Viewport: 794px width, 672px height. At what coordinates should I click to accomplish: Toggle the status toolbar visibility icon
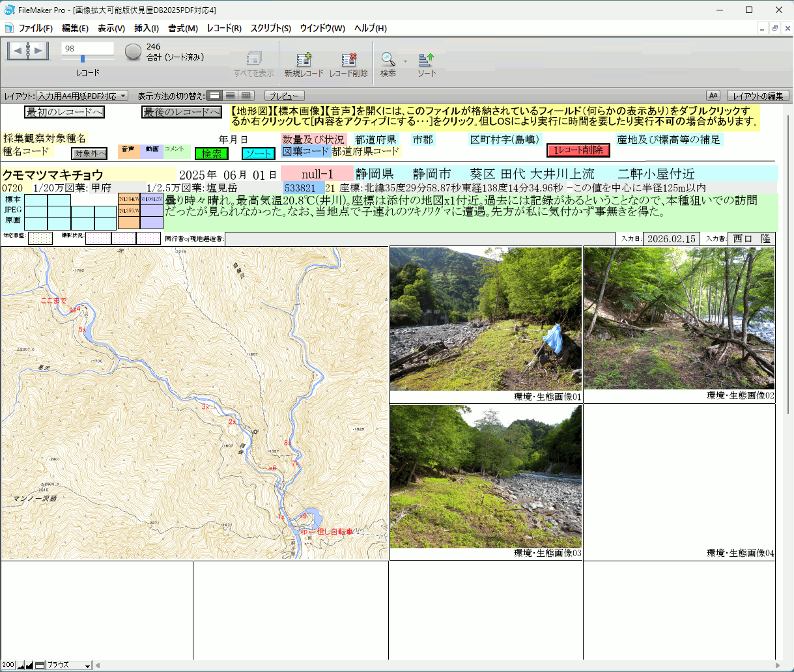(40, 665)
